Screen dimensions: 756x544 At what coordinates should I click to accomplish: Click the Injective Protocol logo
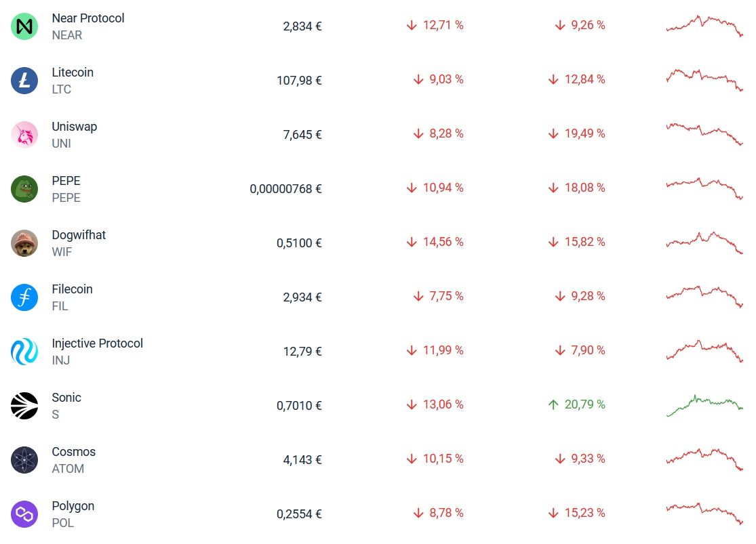(24, 352)
